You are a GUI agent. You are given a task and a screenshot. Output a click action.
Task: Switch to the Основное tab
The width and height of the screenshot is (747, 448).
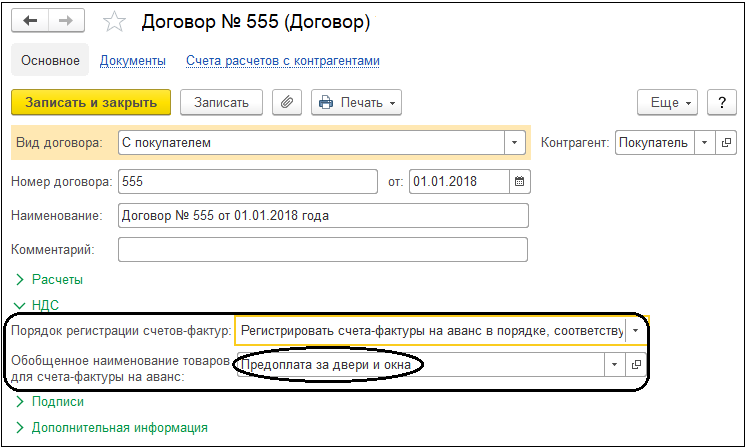point(50,61)
